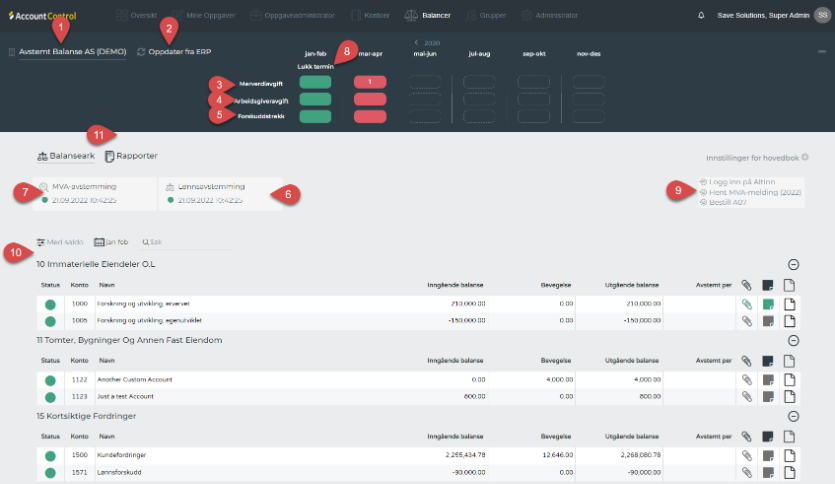The width and height of the screenshot is (835, 484).
Task: Click the SS user avatar
Action: (822, 16)
